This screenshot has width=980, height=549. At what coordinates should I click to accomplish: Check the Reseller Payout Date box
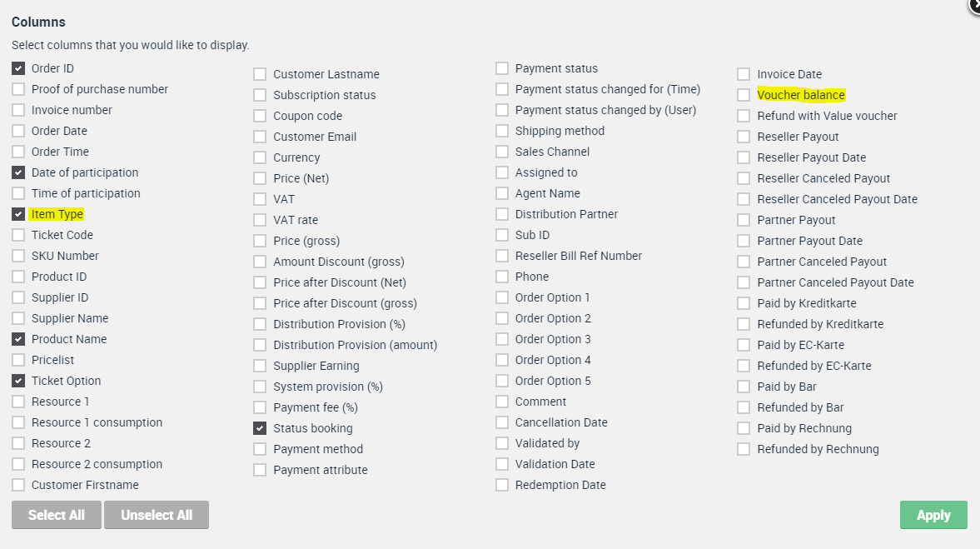click(744, 157)
